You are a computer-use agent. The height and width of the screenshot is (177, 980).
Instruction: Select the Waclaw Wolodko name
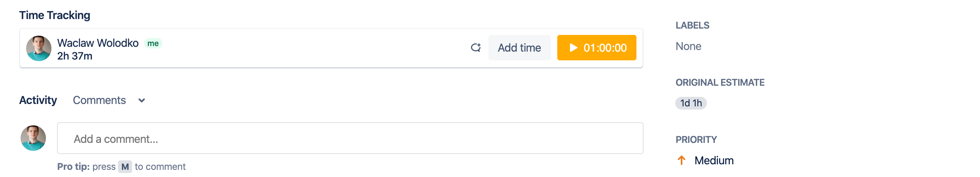[98, 43]
